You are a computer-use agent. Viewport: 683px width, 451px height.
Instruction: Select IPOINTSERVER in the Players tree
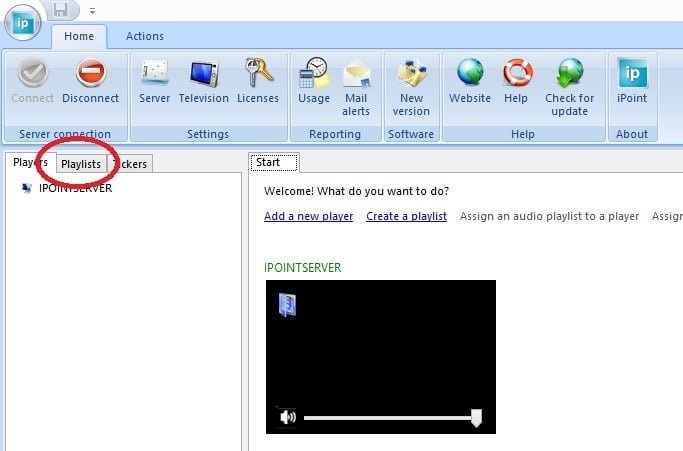(75, 188)
